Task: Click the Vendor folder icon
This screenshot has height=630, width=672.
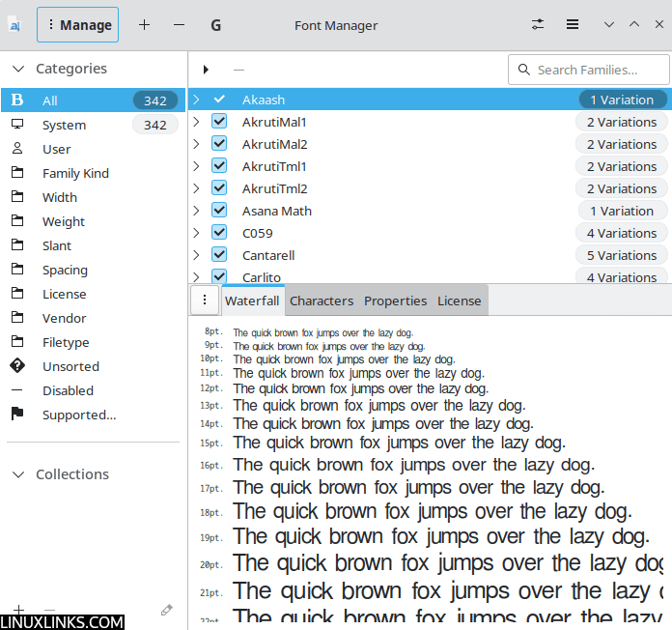Action: [17, 318]
